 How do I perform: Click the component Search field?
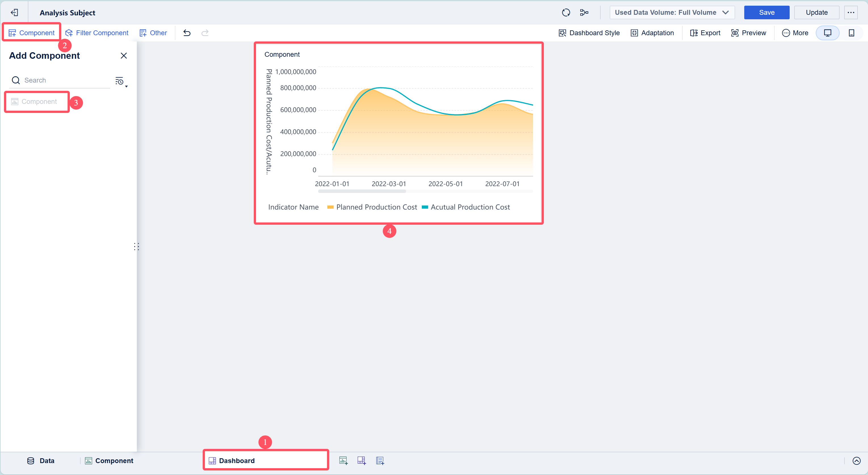point(60,80)
